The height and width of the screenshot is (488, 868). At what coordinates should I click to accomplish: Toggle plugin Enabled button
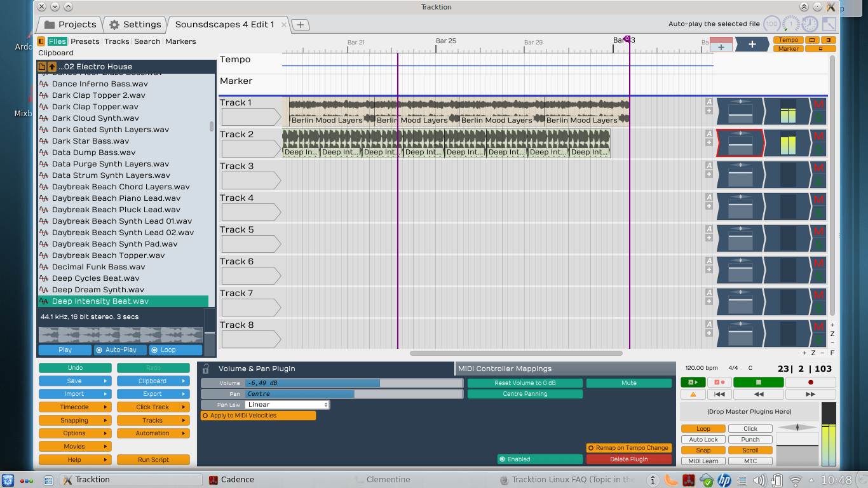coord(540,459)
